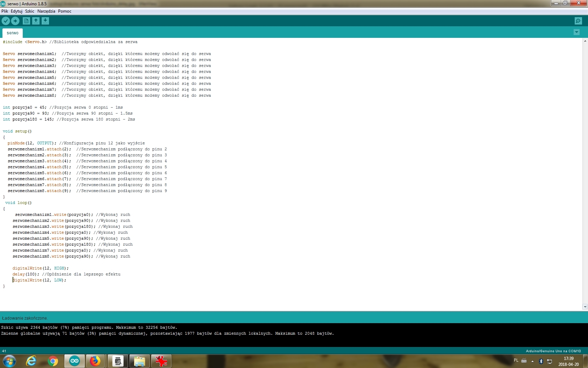Click the 'void setup()' line
588x368 pixels.
[17, 131]
